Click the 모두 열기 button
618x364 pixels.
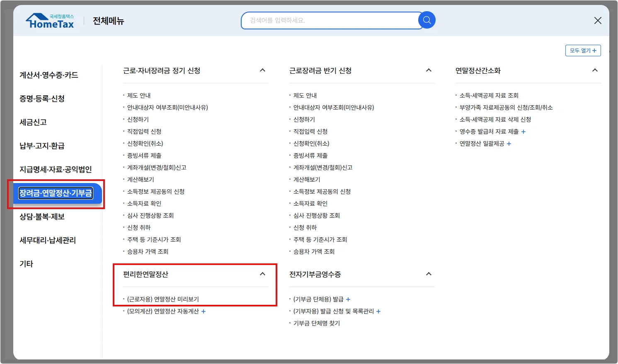tap(583, 51)
